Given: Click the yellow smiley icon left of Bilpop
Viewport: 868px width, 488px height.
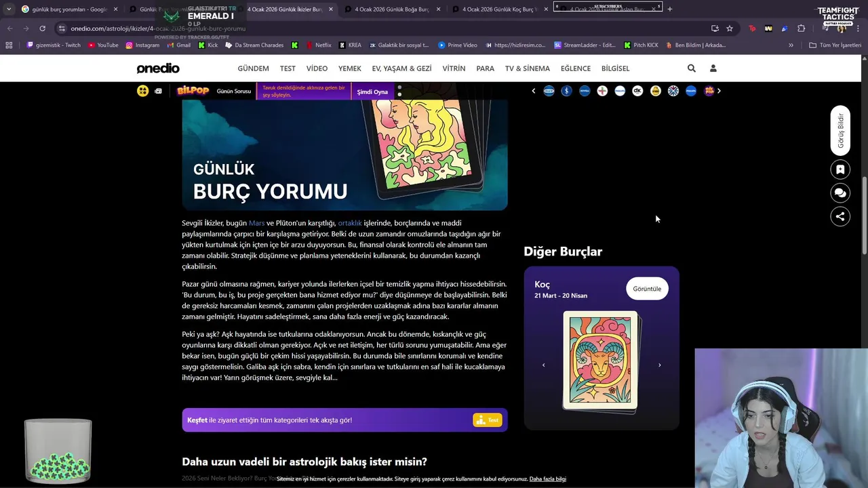Looking at the screenshot, I should (142, 91).
